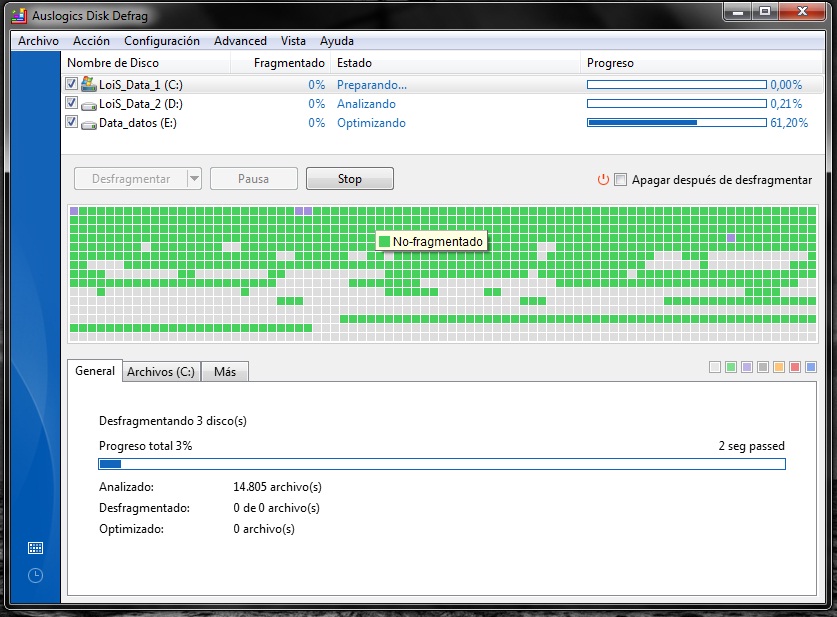
Task: Click the white legend color swatch
Action: [715, 367]
